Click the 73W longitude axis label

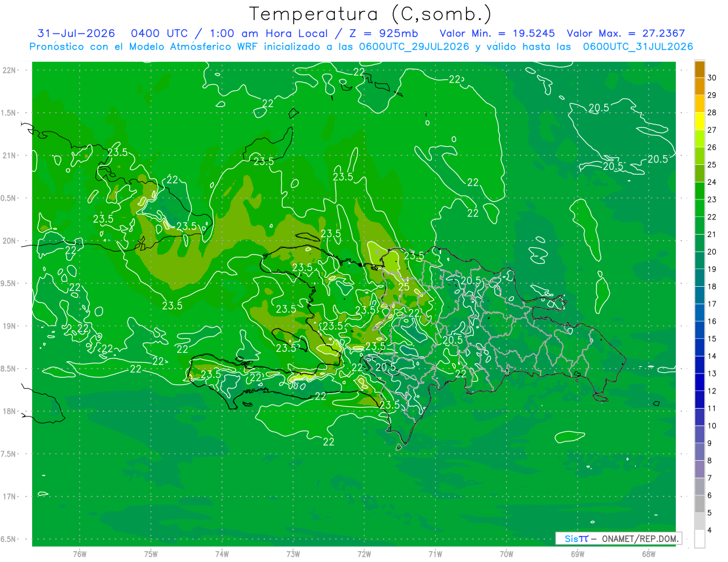(x=293, y=554)
